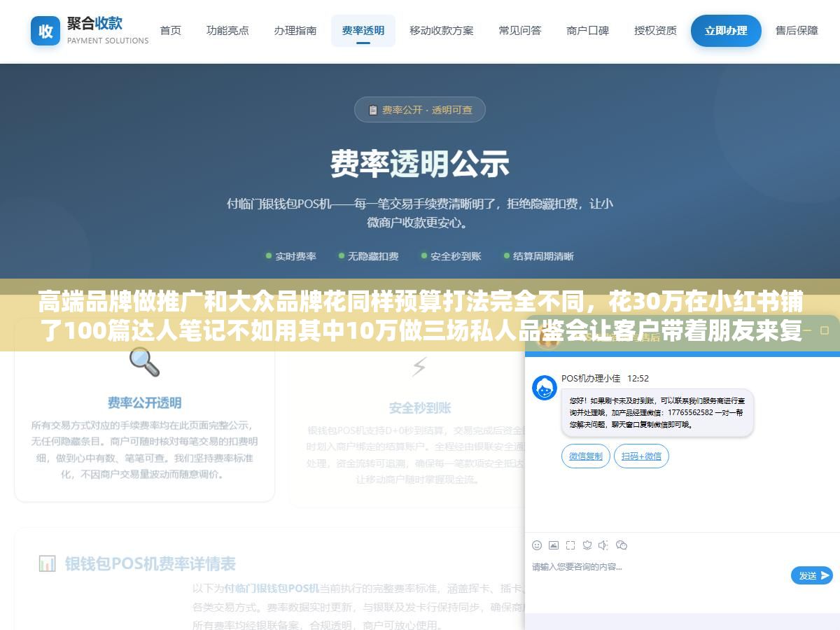Image resolution: width=840 pixels, height=630 pixels.
Task: Click the POS机办理小佳 agent avatar
Action: click(545, 388)
